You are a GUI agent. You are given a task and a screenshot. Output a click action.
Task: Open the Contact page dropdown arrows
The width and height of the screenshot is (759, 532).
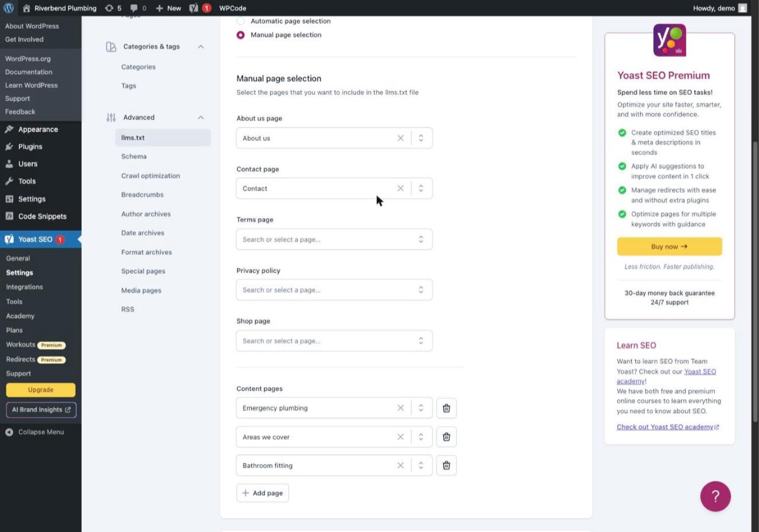[421, 189]
